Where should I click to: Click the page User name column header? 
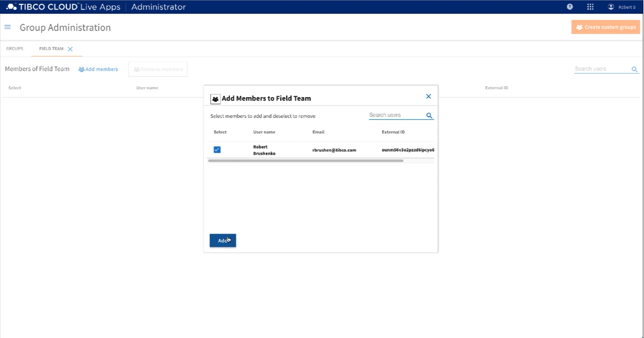tap(147, 88)
